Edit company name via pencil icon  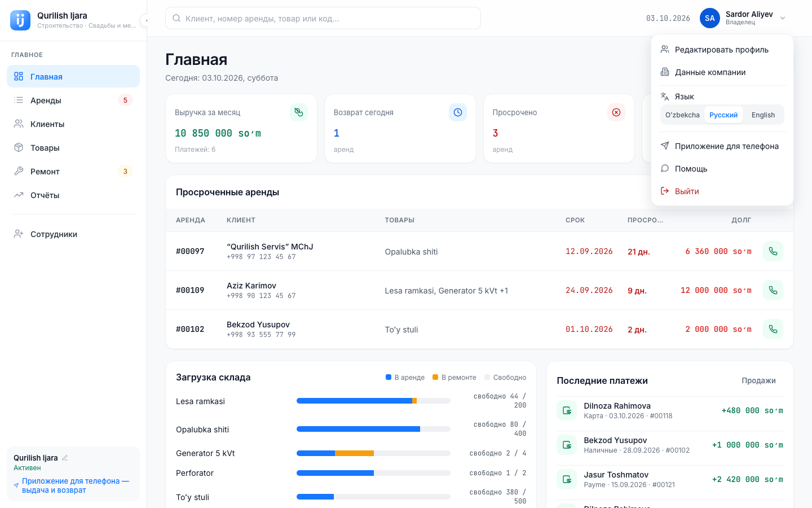tap(65, 458)
